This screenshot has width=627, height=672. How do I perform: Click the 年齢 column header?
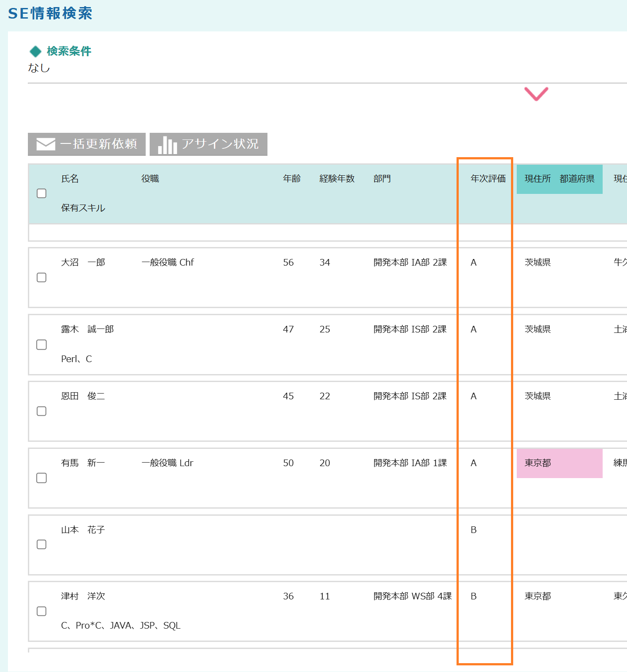pyautogui.click(x=292, y=179)
